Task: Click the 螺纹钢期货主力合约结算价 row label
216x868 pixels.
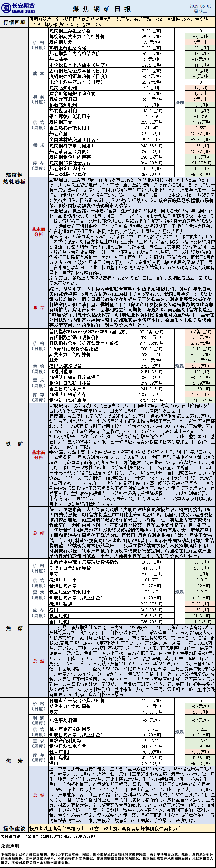Action: (x=77, y=36)
